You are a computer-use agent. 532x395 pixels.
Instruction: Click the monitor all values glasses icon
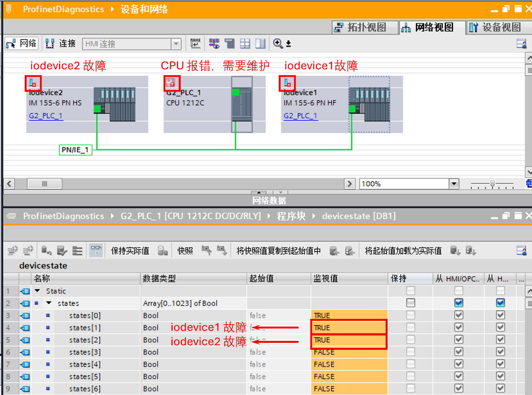(96, 250)
